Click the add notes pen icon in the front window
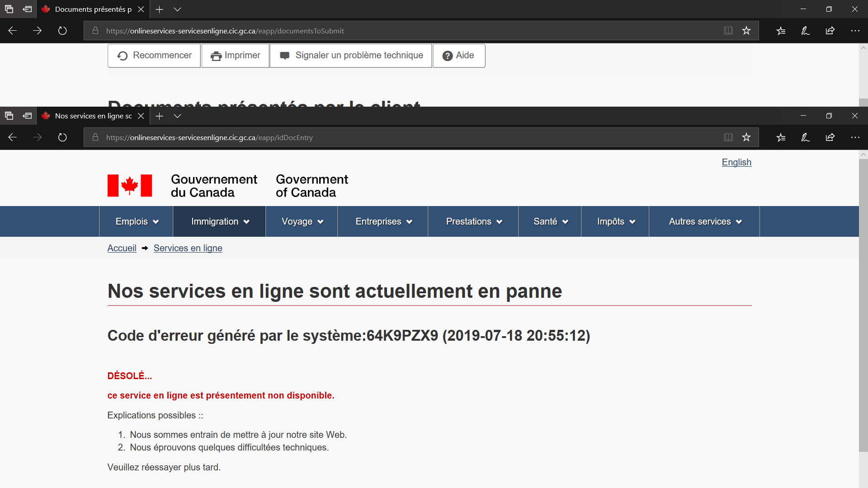 coord(805,137)
